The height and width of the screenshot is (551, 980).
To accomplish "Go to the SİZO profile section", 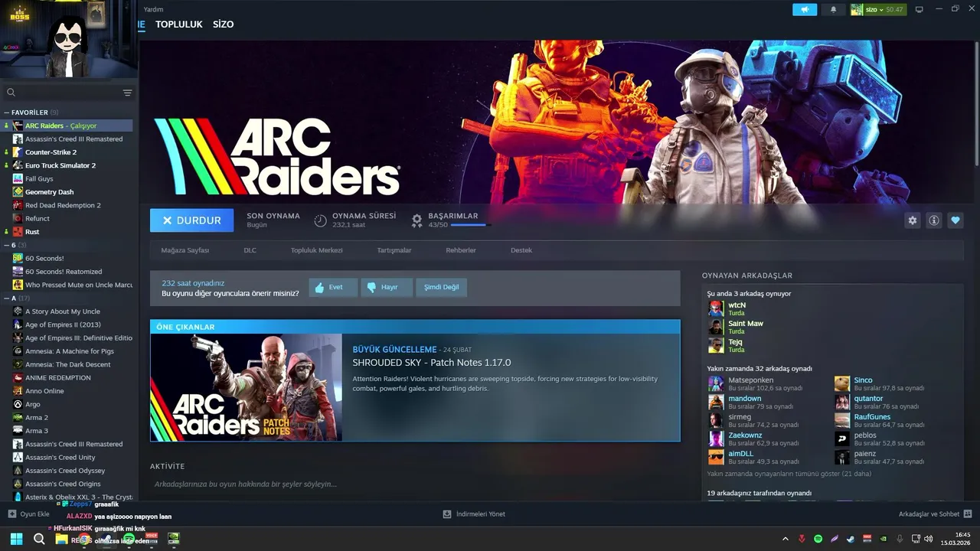I will click(x=223, y=24).
